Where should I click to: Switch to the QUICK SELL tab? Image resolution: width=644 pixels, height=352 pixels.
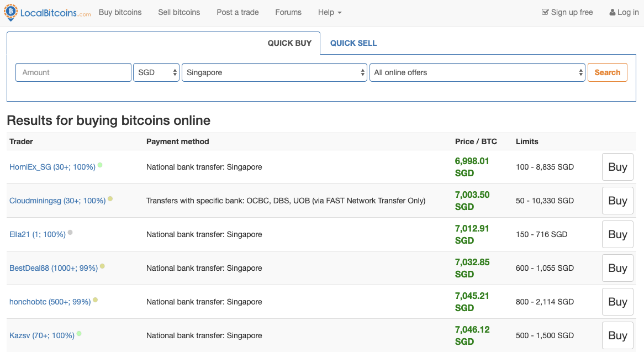point(353,43)
